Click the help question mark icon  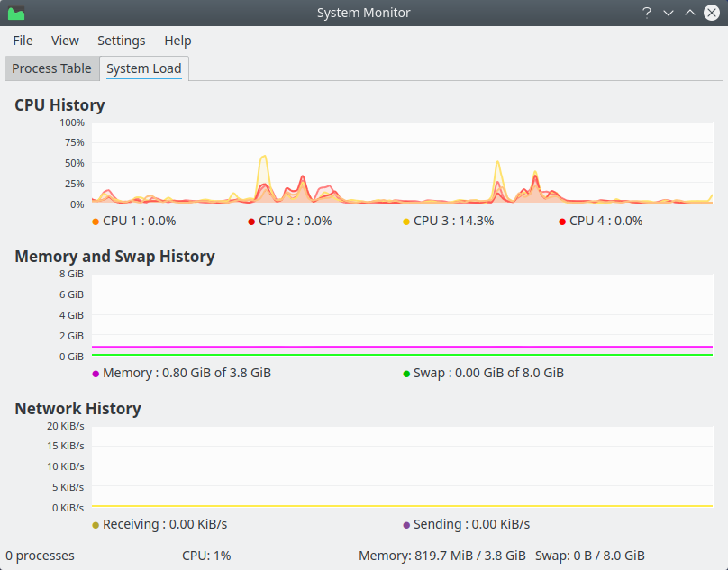[x=646, y=13]
